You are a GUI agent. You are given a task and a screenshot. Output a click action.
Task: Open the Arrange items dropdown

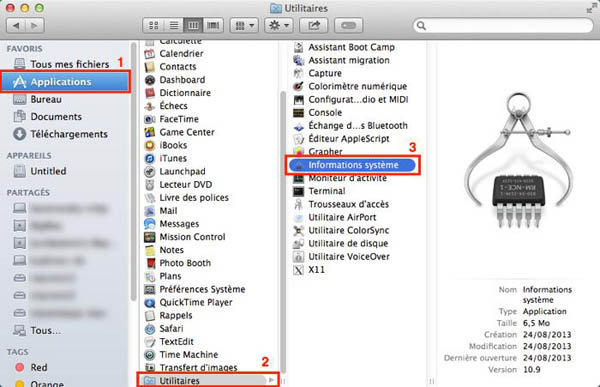pos(244,26)
